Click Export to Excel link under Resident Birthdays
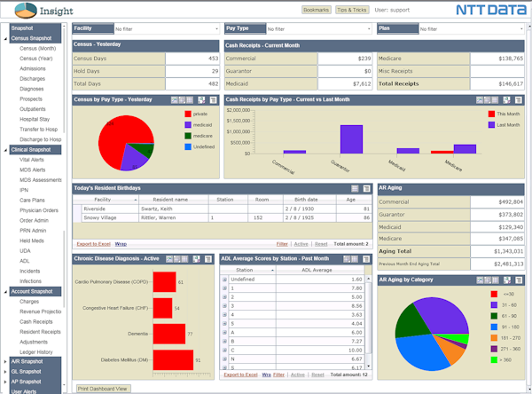The width and height of the screenshot is (532, 394). click(x=93, y=243)
